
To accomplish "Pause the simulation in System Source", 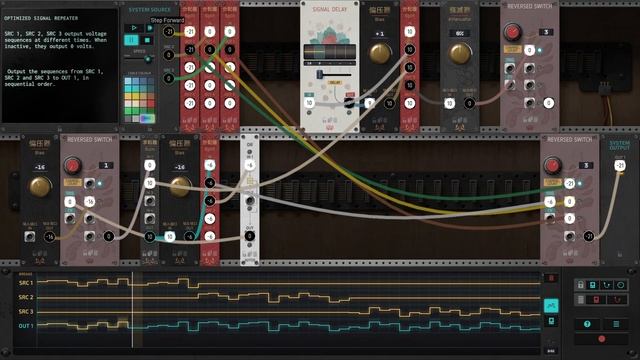I will point(131,40).
